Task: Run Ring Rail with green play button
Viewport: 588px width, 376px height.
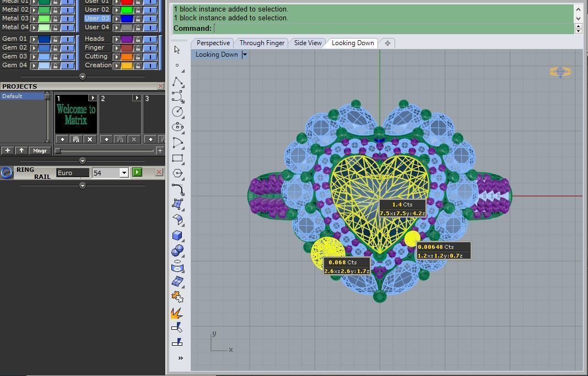Action: tap(137, 172)
